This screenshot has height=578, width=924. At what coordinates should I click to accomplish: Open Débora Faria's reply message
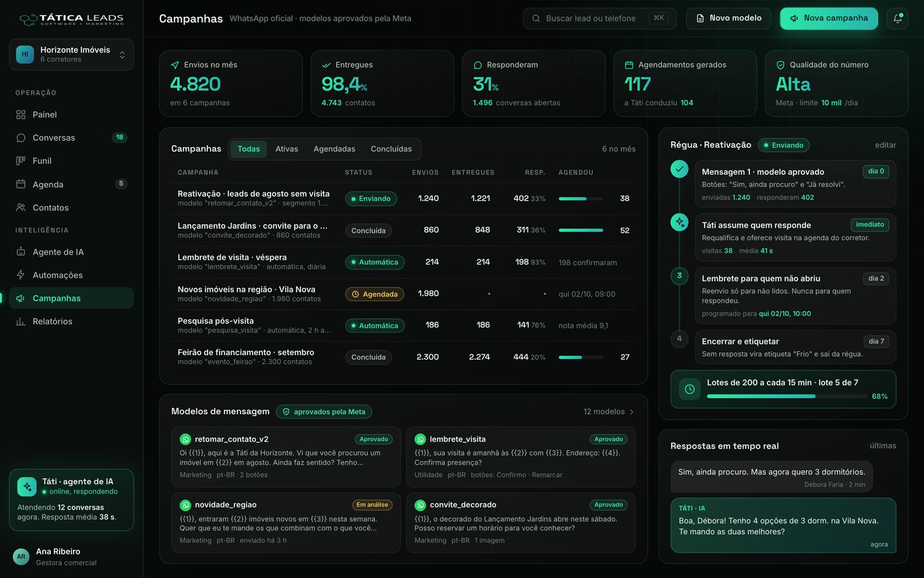point(771,477)
